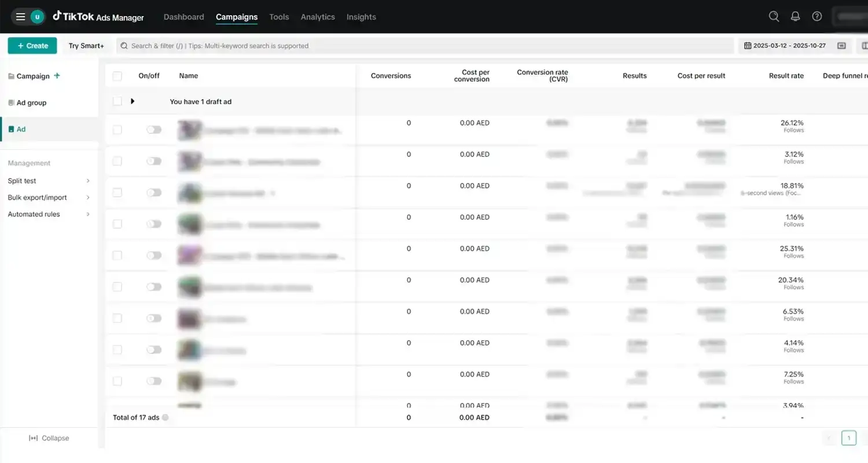This screenshot has width=868, height=463.
Task: Open help via the question mark icon
Action: (x=817, y=17)
